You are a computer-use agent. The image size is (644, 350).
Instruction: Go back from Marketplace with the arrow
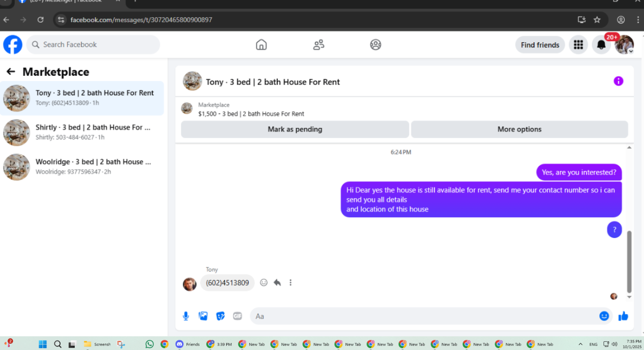coord(10,72)
